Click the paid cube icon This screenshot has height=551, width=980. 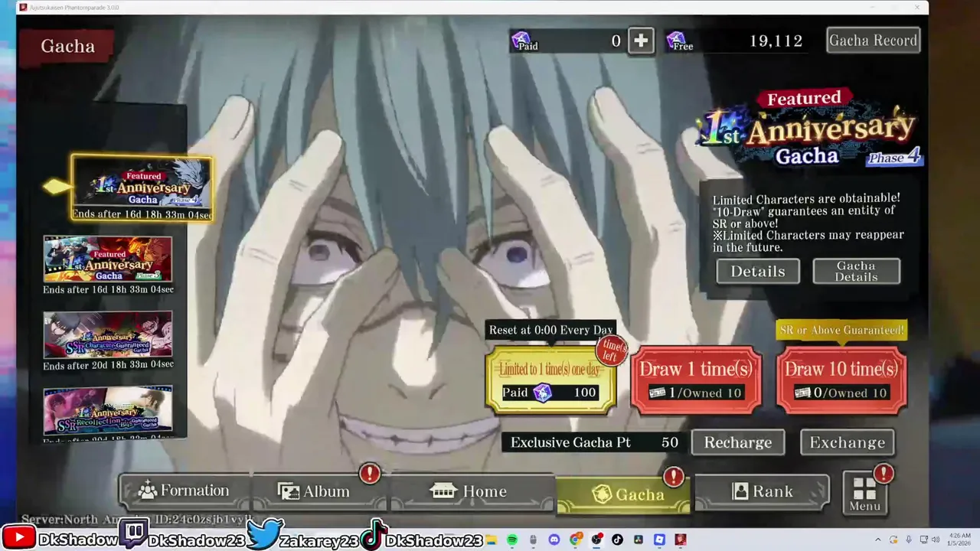tap(522, 39)
